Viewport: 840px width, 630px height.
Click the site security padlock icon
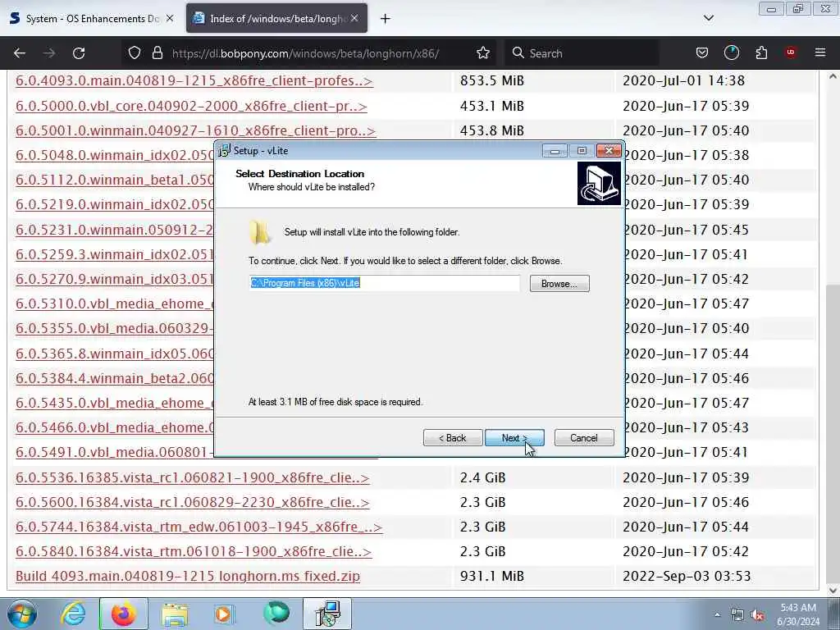click(157, 53)
